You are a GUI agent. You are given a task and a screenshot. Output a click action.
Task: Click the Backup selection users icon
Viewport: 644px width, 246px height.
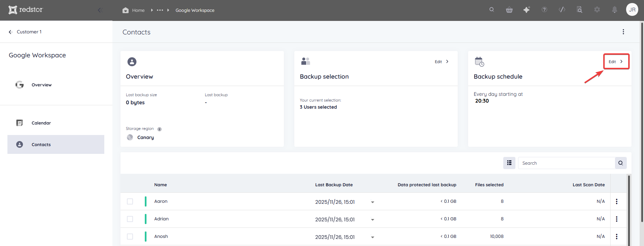pos(305,61)
